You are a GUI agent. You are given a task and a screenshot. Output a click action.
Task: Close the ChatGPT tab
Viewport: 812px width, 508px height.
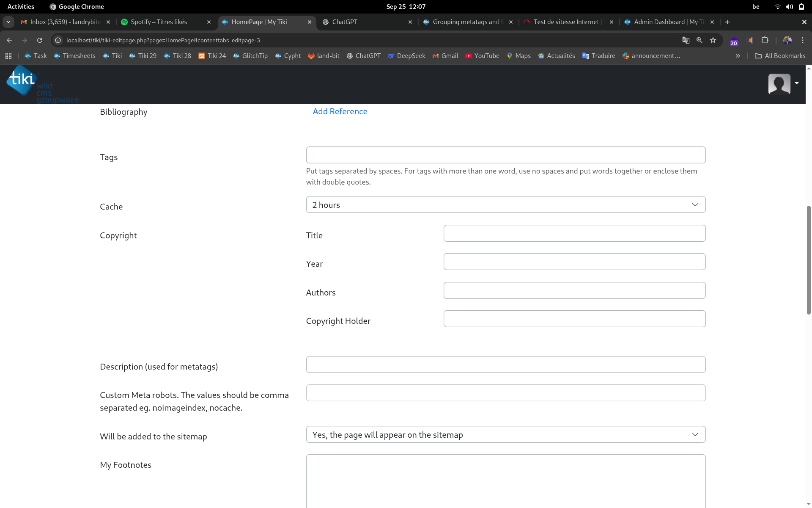point(410,22)
